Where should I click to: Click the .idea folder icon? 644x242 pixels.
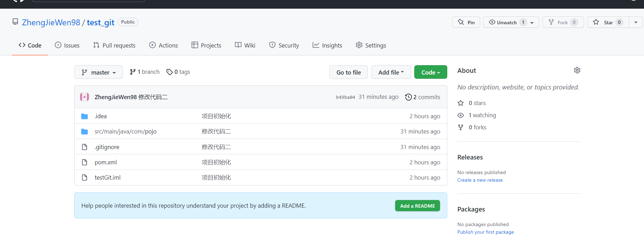(84, 116)
